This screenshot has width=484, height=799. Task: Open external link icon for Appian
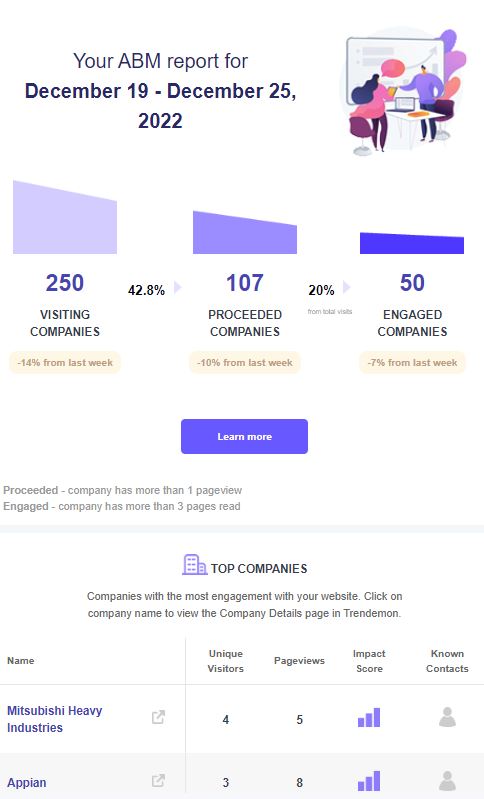click(x=158, y=780)
